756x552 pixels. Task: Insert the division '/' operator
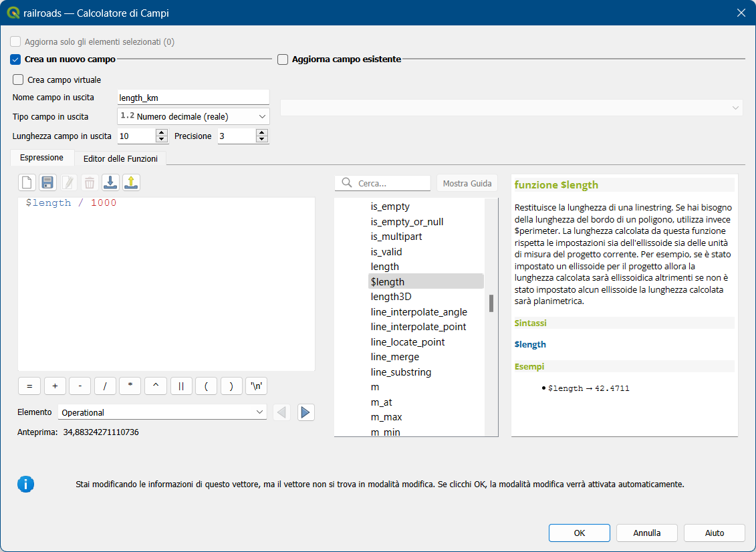point(105,386)
